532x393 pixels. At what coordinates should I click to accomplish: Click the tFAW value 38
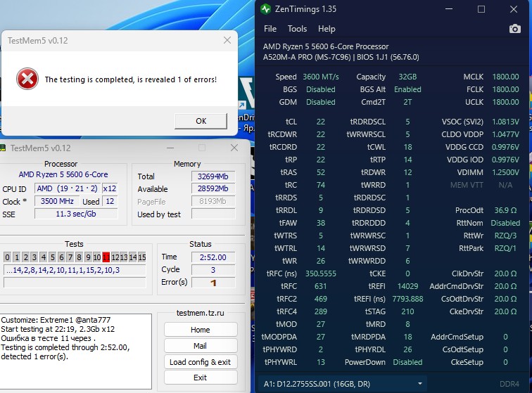pos(321,223)
